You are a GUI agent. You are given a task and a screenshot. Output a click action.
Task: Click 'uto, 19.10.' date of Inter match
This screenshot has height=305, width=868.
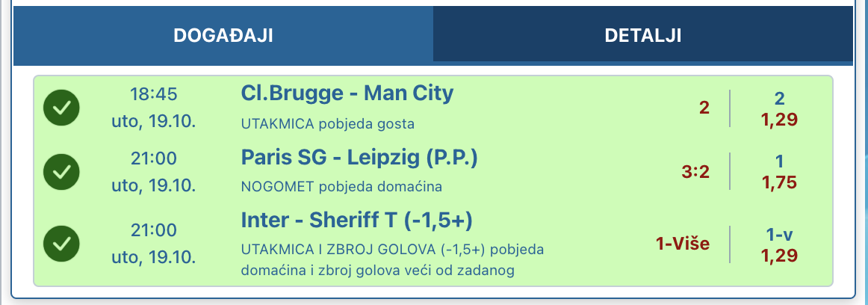(153, 257)
